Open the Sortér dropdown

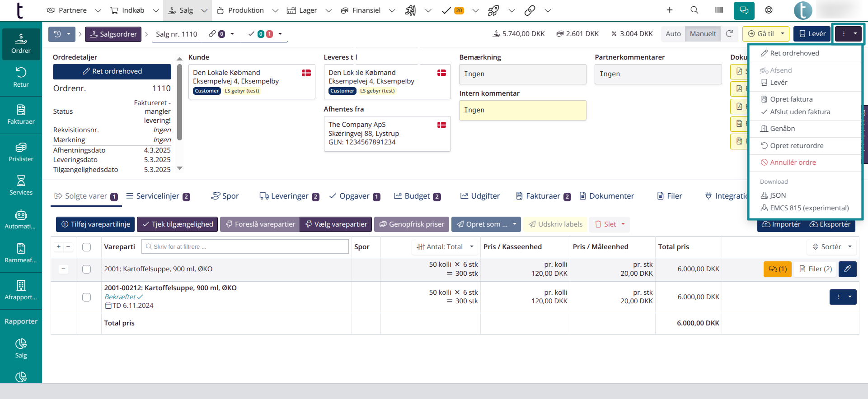coord(832,247)
